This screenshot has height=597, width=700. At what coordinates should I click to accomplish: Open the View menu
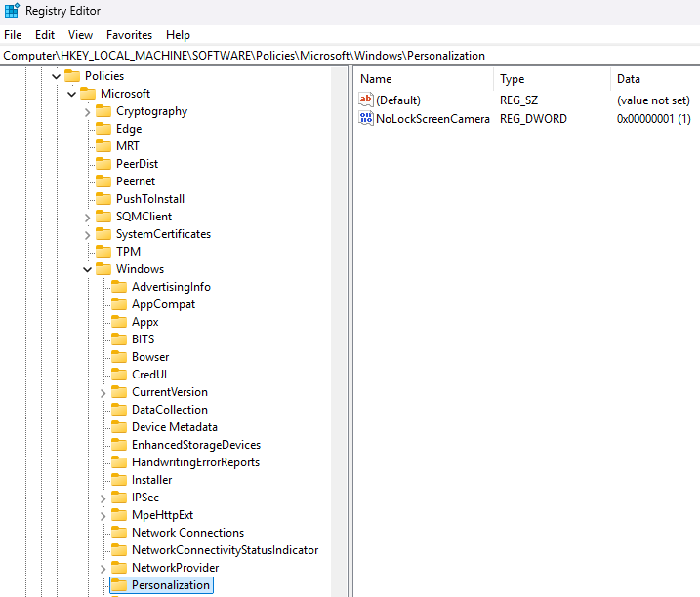tap(80, 35)
